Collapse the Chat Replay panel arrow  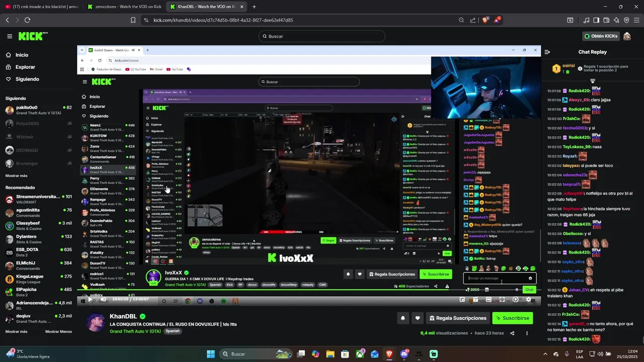point(547,52)
